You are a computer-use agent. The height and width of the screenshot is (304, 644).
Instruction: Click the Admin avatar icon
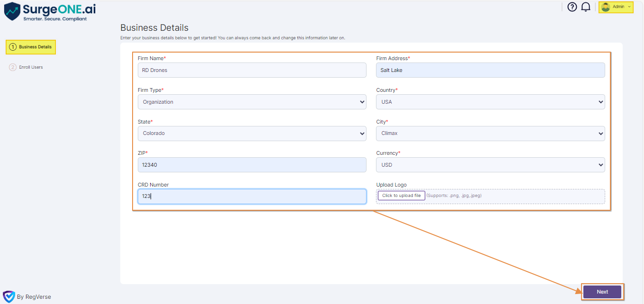(605, 7)
